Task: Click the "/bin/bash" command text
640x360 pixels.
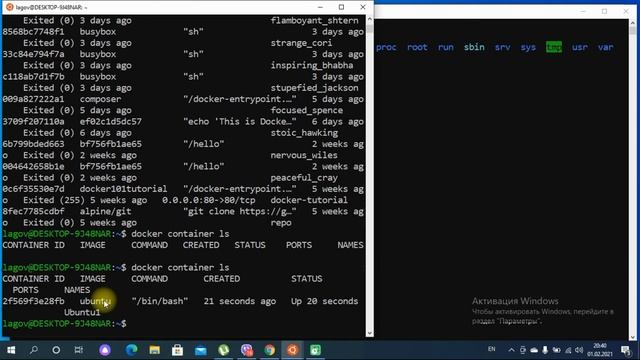Action: [x=160, y=301]
